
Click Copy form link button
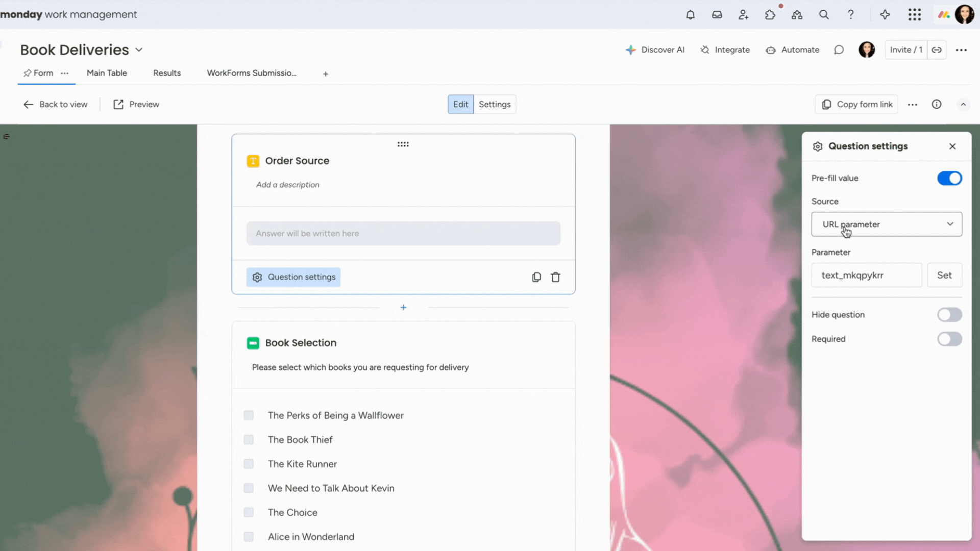(x=856, y=105)
